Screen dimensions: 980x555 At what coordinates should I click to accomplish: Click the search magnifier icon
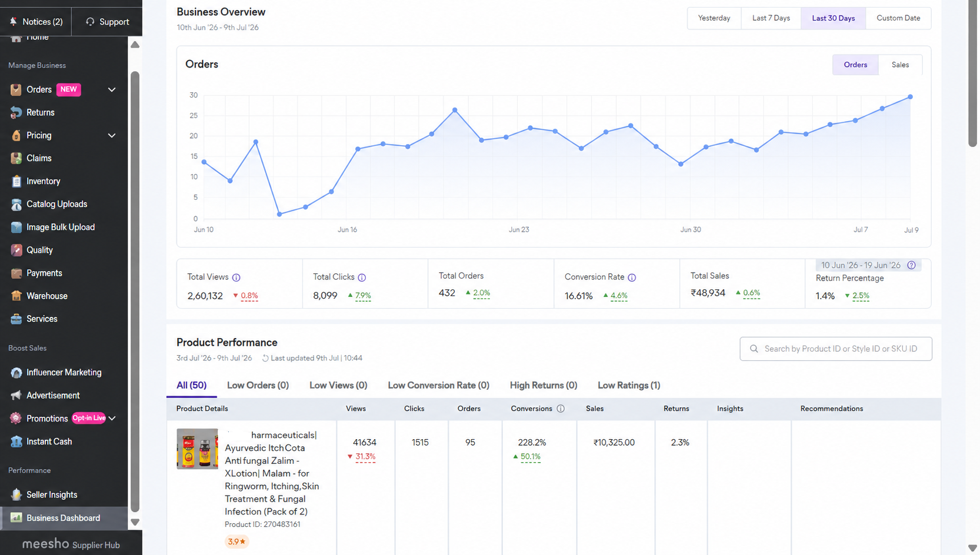pos(754,349)
